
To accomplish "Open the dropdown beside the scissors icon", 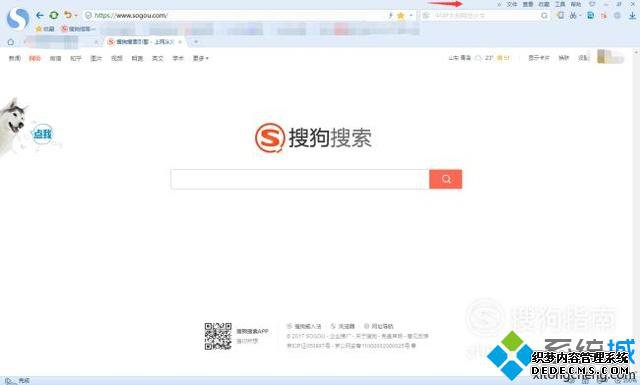I will [580, 16].
